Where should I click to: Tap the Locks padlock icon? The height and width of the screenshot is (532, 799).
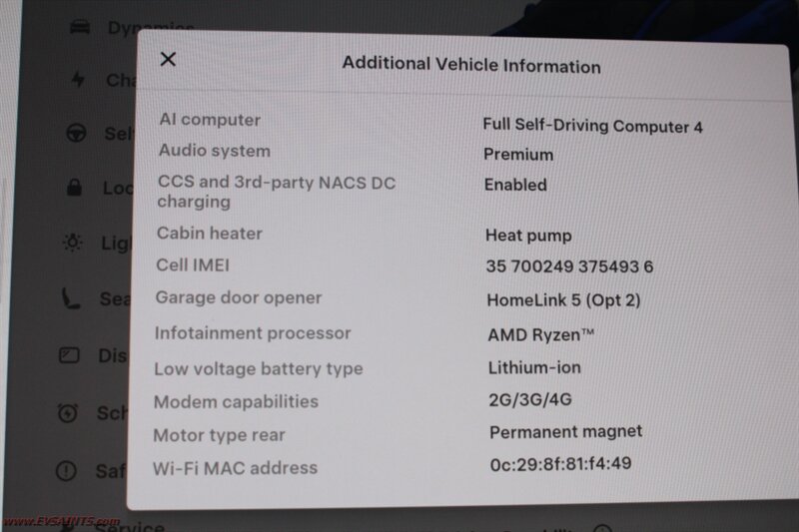[74, 188]
